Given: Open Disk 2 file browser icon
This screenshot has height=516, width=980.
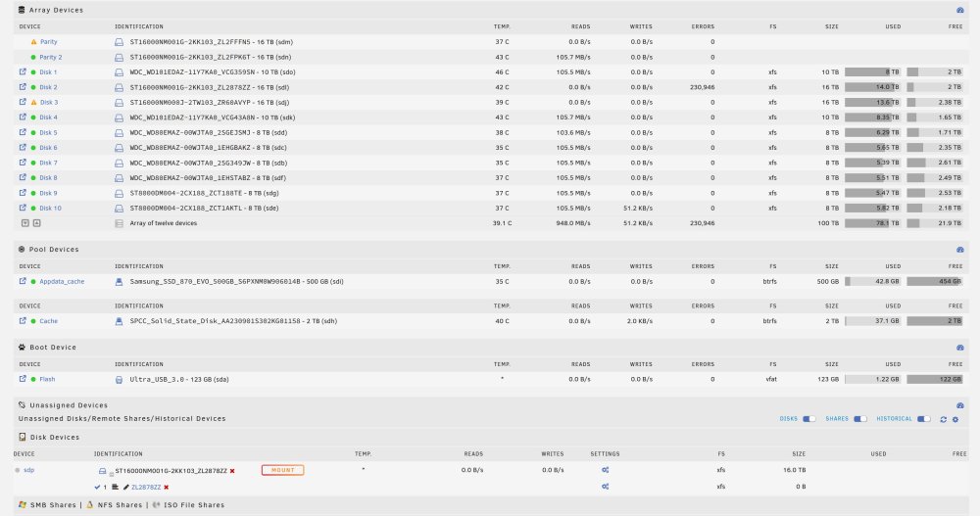Looking at the screenshot, I should click(23, 87).
